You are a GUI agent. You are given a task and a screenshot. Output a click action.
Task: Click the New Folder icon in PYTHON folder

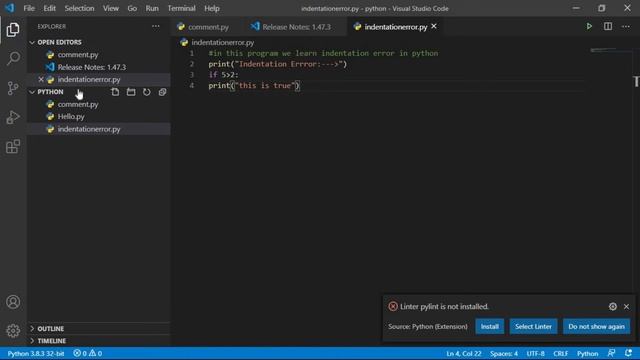point(131,92)
